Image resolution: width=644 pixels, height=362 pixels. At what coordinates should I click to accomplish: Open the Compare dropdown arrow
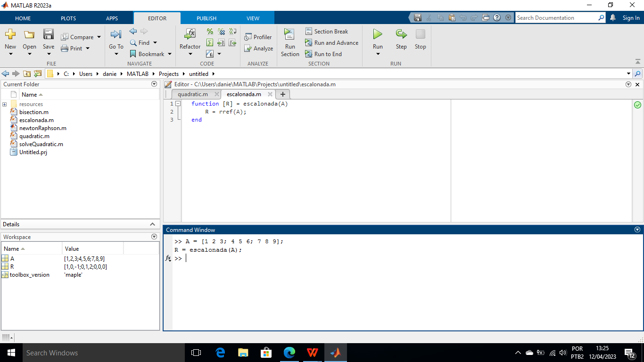coord(99,37)
